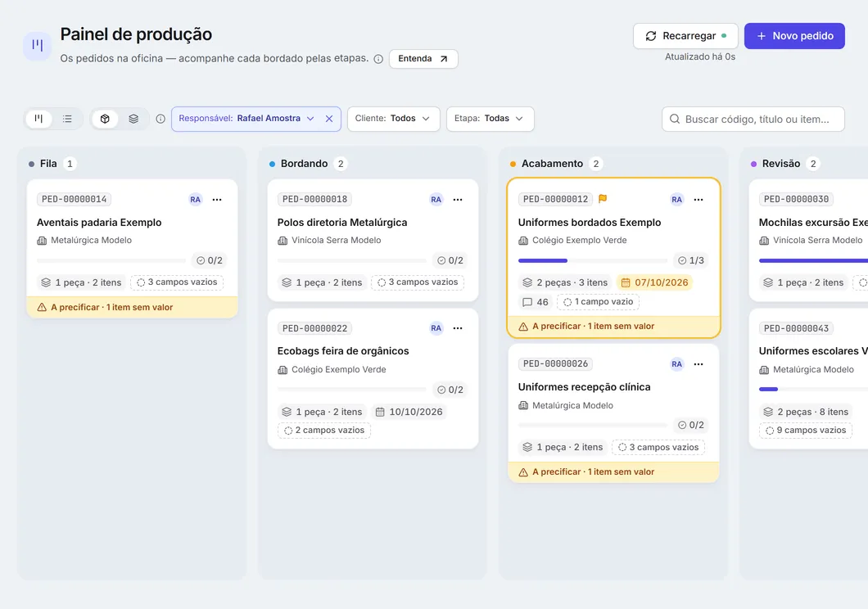Click warning banner on Aventais padaria card
Screen dimensions: 868x609
133,307
